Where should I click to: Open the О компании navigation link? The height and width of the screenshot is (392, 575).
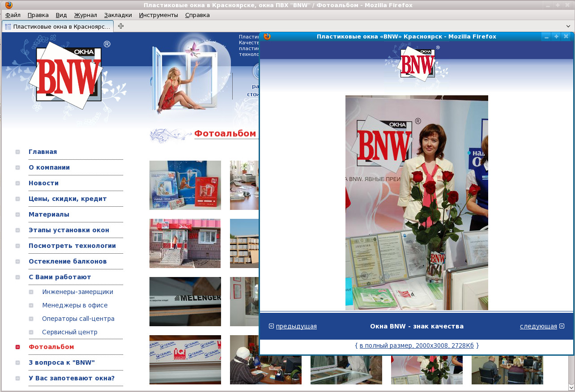(49, 167)
